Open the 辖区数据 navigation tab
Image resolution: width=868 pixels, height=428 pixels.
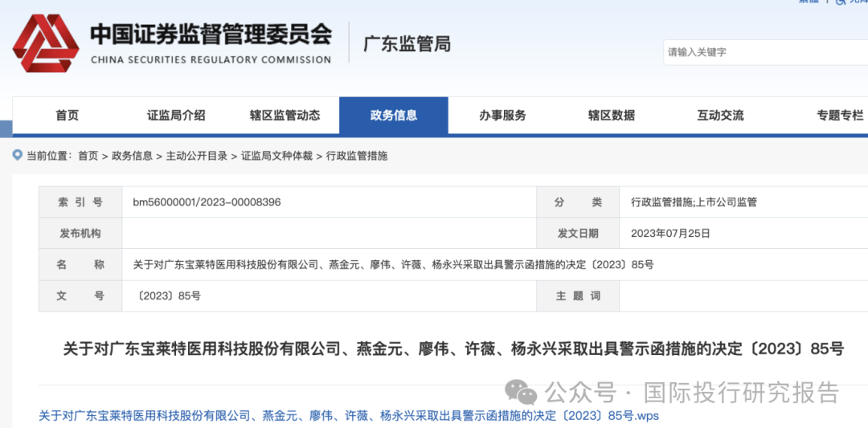[612, 116]
